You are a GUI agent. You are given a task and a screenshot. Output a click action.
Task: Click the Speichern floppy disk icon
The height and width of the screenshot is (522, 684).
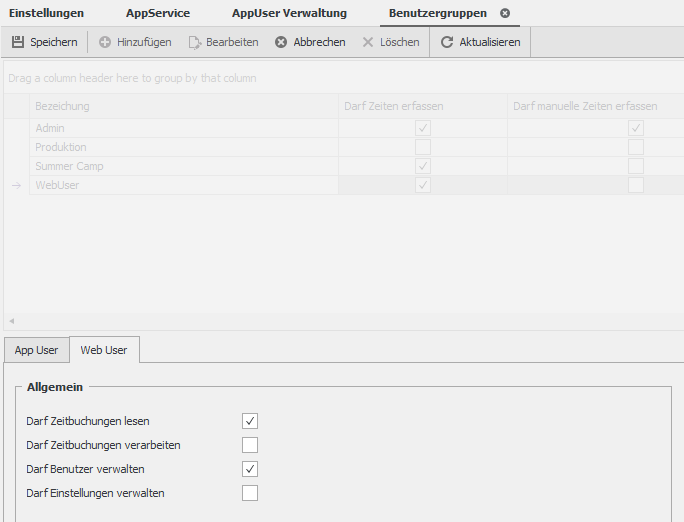pos(18,42)
